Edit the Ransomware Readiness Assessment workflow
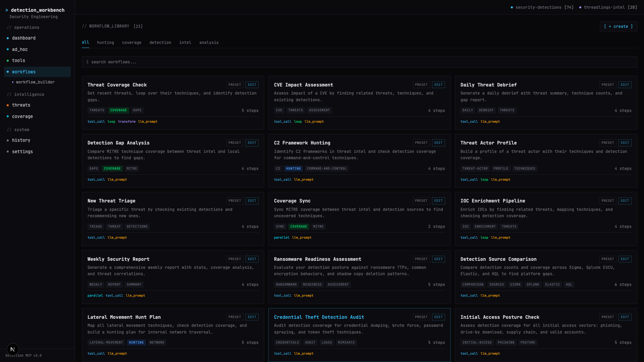Screen dimensions: 644x362 click(x=438, y=259)
